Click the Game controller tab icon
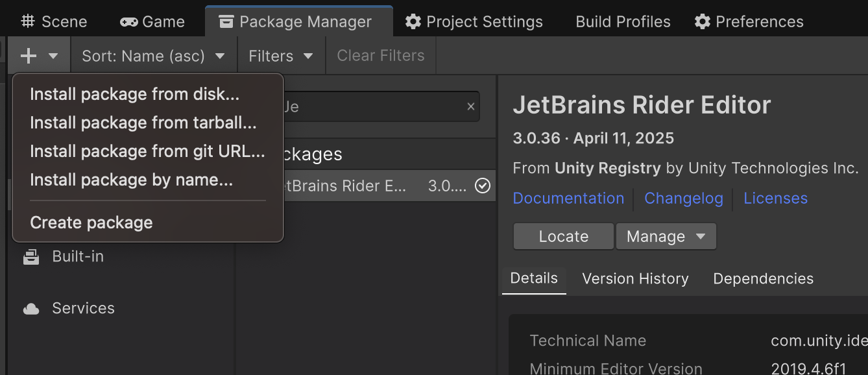This screenshot has height=375, width=868. (128, 21)
